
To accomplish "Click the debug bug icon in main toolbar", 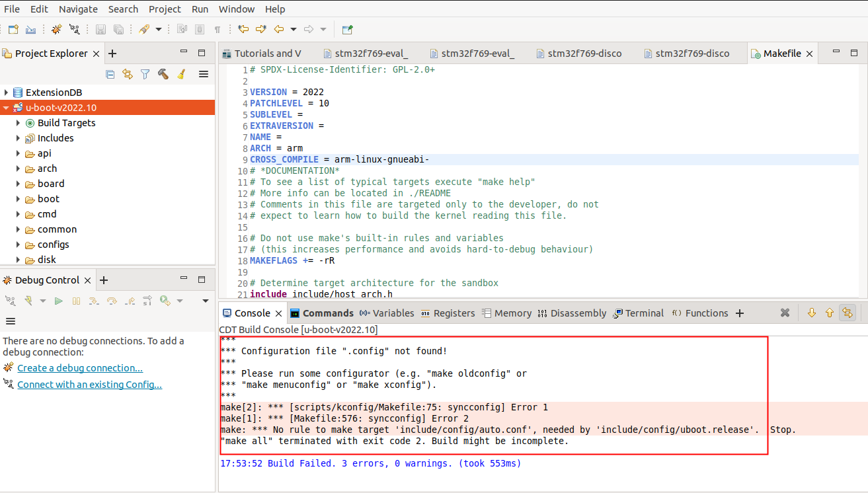I will (x=56, y=29).
